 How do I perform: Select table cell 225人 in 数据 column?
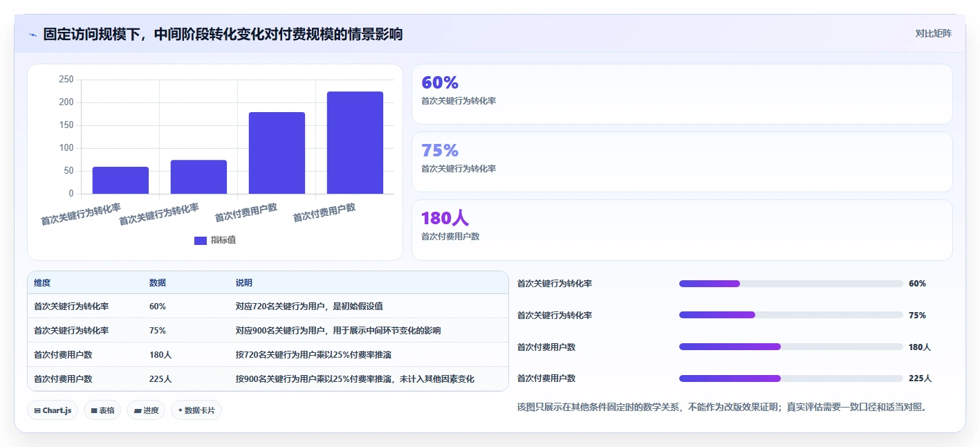coord(160,378)
